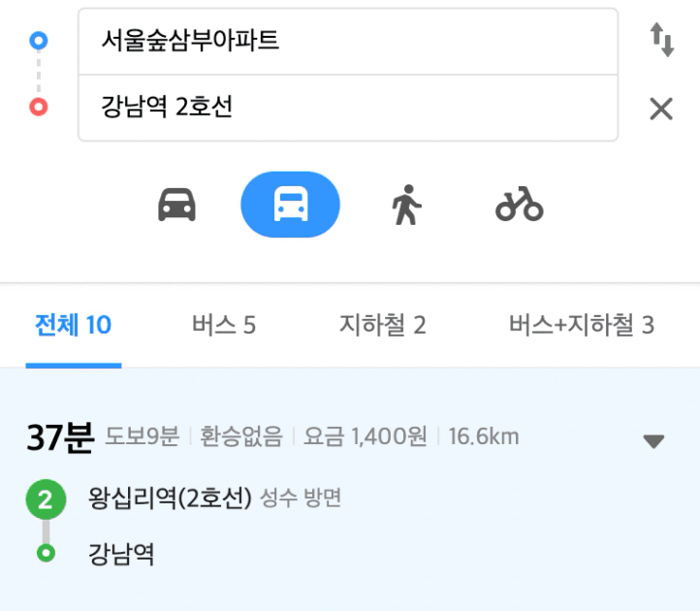Edit the 강남역 2호선 destination field
This screenshot has width=700, height=611.
click(x=348, y=108)
